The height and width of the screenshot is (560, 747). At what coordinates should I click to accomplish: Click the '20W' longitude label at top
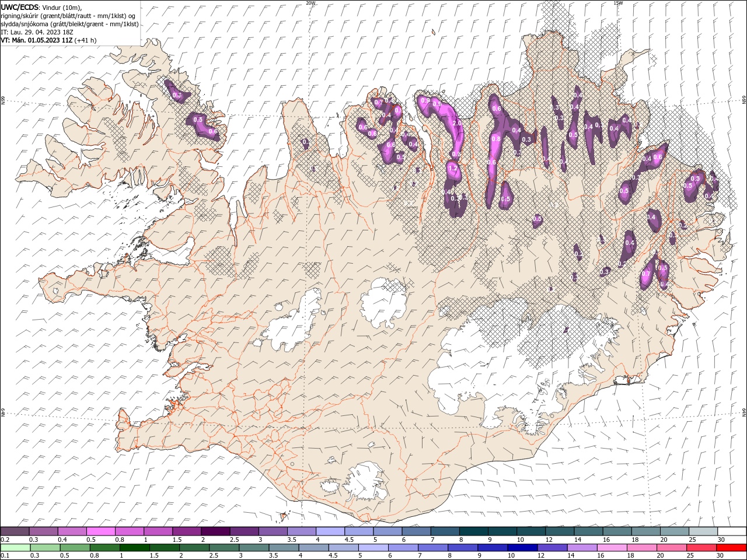coord(311,3)
